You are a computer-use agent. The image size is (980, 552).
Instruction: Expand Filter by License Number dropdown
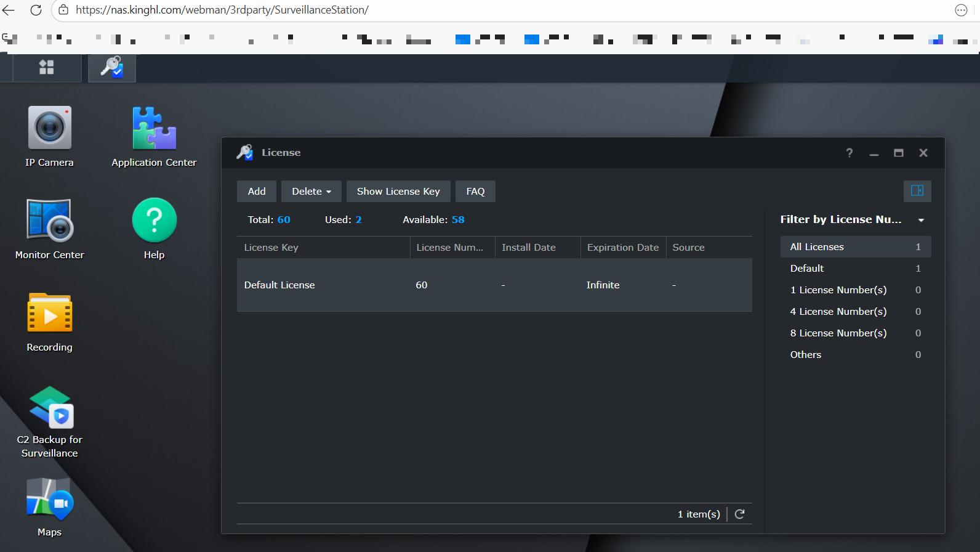click(921, 220)
